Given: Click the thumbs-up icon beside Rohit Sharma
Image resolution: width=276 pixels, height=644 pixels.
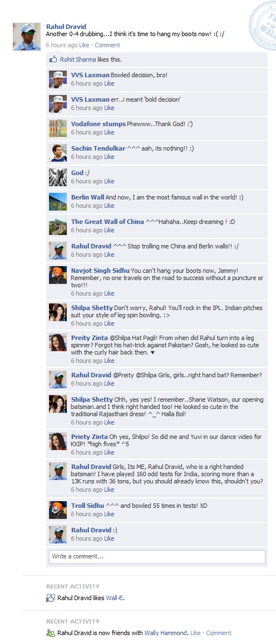Looking at the screenshot, I should pos(53,59).
